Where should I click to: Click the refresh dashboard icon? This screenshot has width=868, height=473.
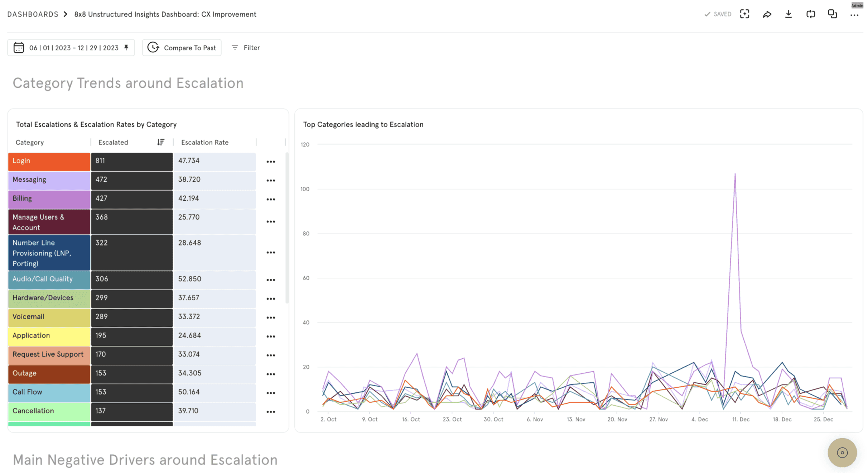point(811,14)
